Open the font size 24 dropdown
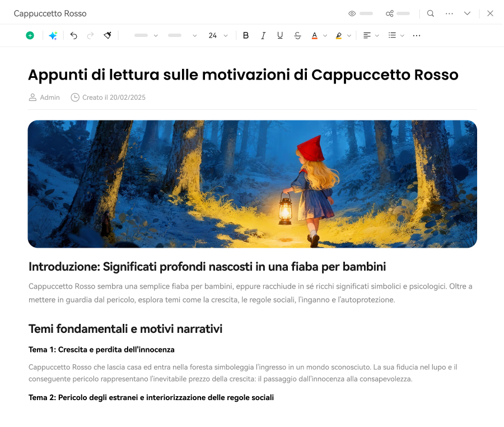504x427 pixels. click(218, 35)
